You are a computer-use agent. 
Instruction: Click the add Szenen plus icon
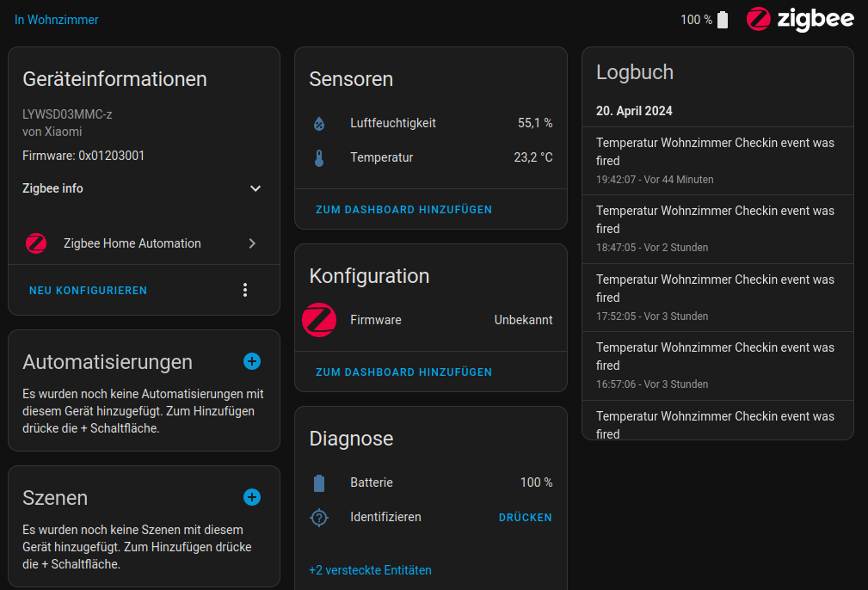coord(252,497)
